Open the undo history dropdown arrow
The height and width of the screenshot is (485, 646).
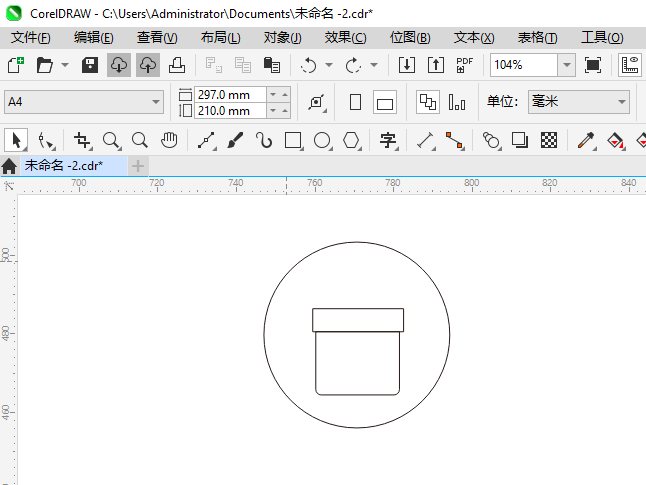click(x=329, y=65)
